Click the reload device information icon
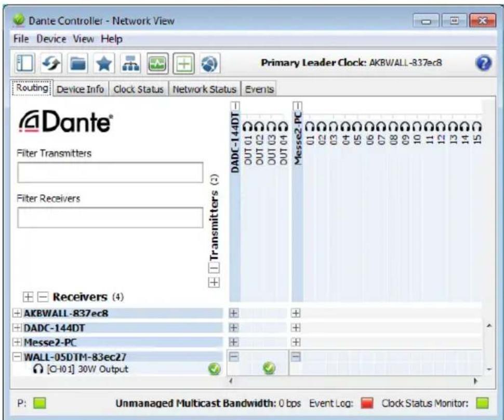Viewport: 504px width, 420px height. (x=51, y=63)
